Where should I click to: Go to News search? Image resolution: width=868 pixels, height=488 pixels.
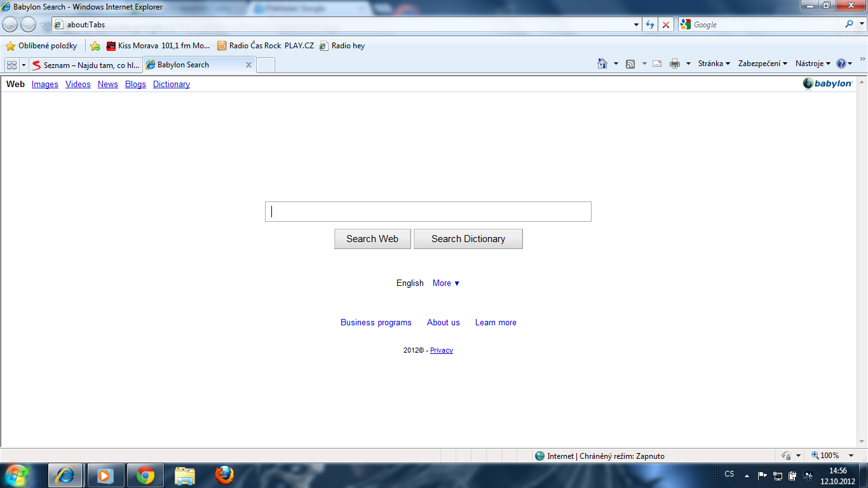[108, 84]
